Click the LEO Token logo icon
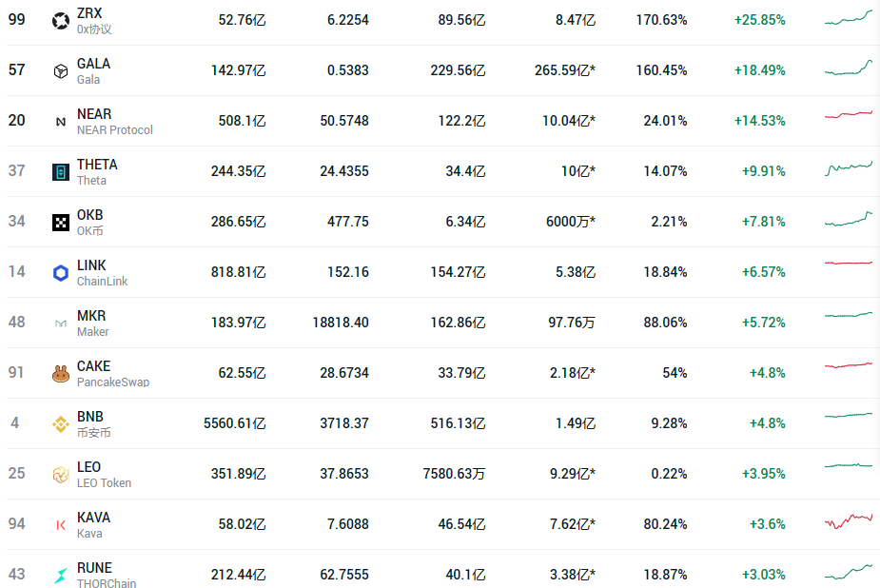The width and height of the screenshot is (880, 588). tap(61, 475)
